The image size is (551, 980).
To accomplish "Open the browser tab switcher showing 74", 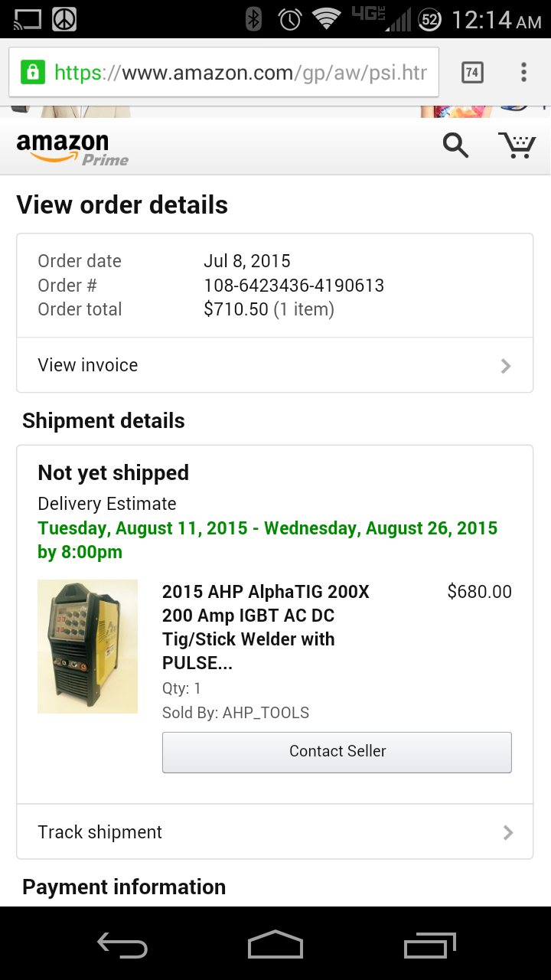I will coord(472,73).
